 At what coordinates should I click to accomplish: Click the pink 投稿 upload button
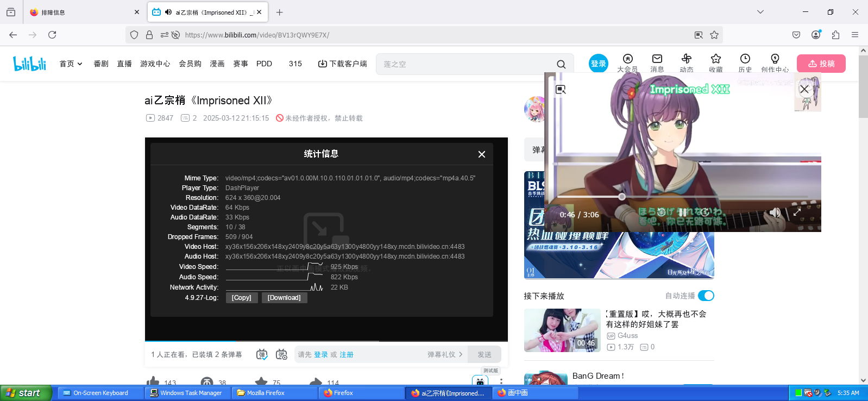[821, 64]
